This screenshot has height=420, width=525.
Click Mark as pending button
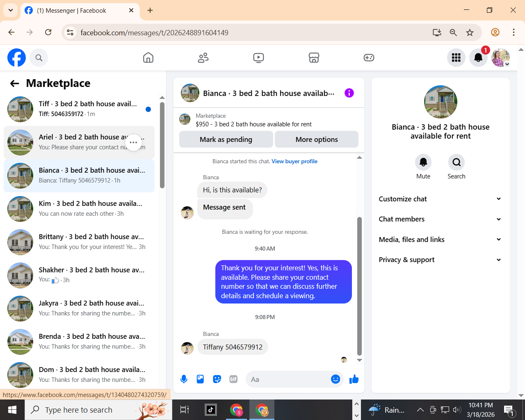[x=226, y=139]
